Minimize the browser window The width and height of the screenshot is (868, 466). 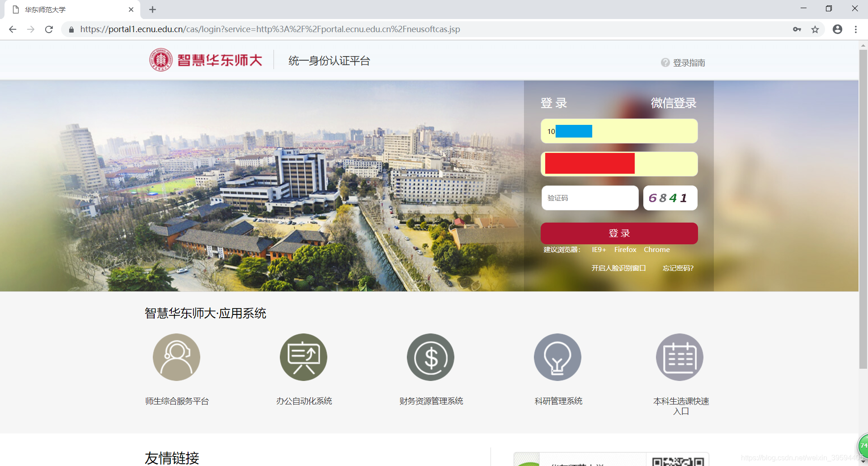tap(803, 9)
